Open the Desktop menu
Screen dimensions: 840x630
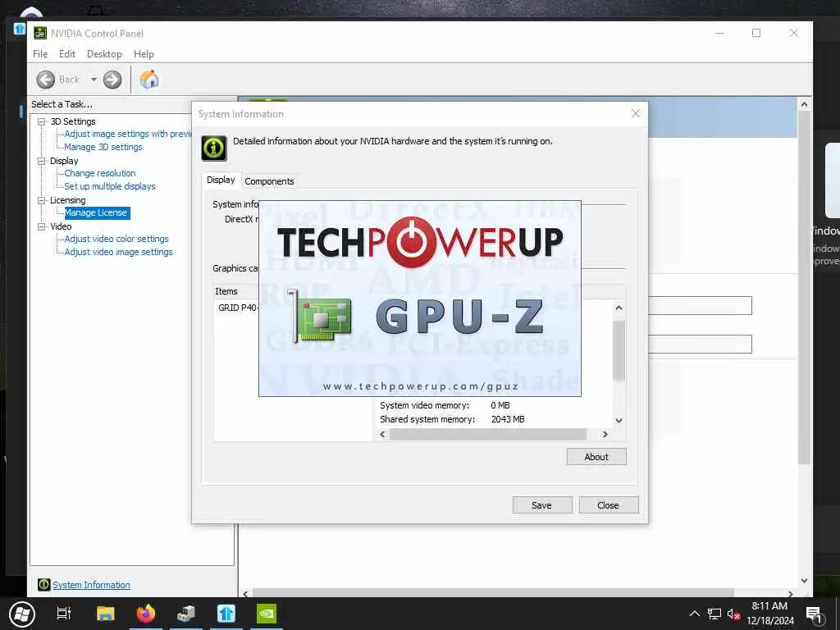coord(104,54)
